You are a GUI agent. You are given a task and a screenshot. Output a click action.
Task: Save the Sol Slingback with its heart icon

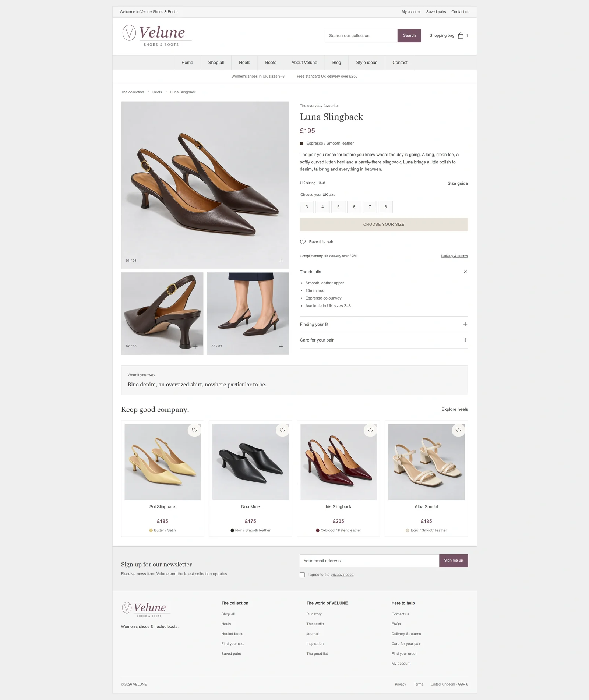(194, 430)
